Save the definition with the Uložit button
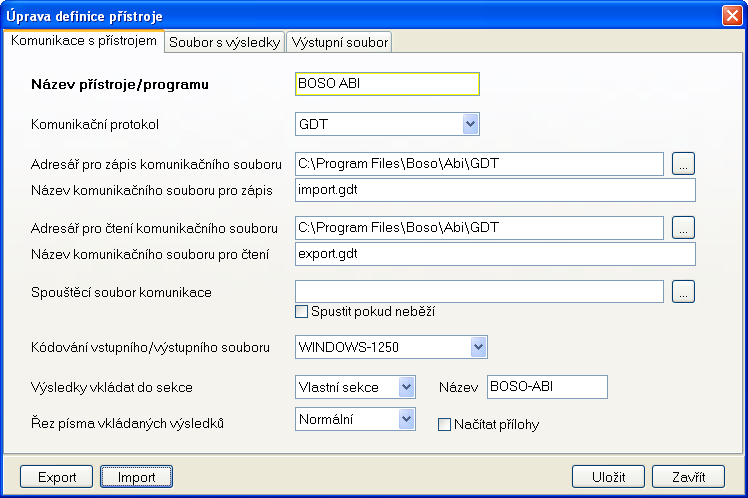Image resolution: width=748 pixels, height=498 pixels. click(607, 477)
